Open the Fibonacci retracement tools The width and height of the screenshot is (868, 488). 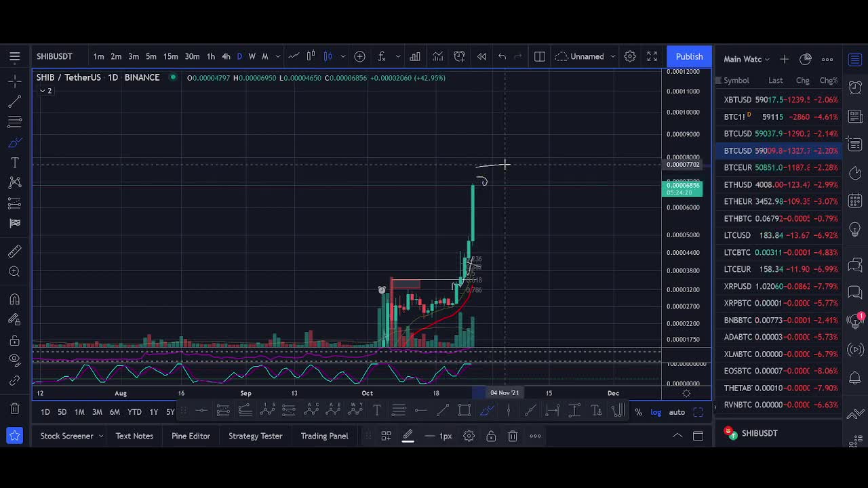(15, 122)
